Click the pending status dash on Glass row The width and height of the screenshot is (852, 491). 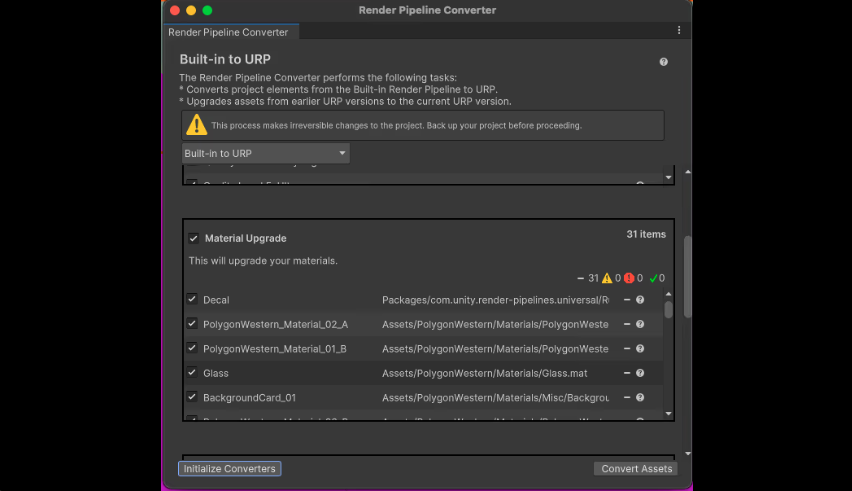[627, 373]
